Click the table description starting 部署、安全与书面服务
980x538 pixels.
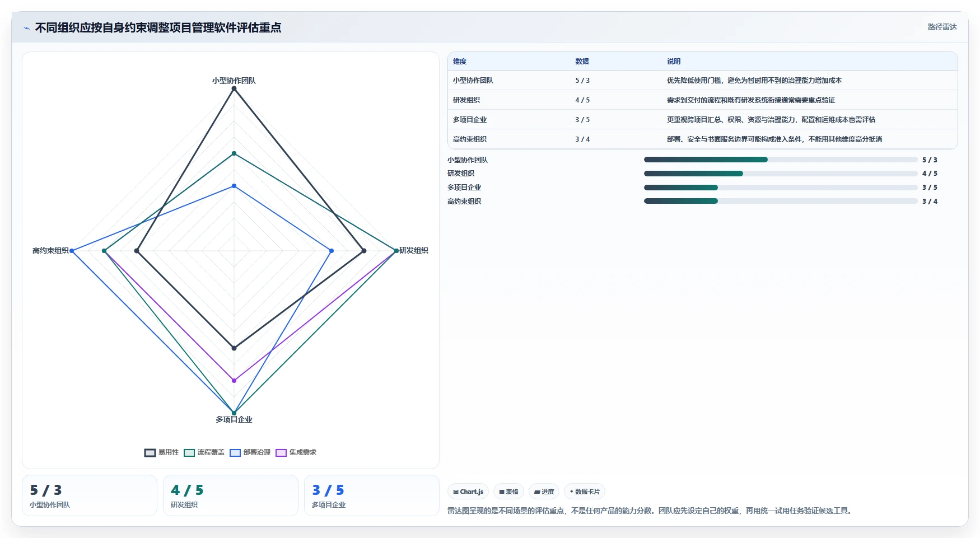(774, 139)
